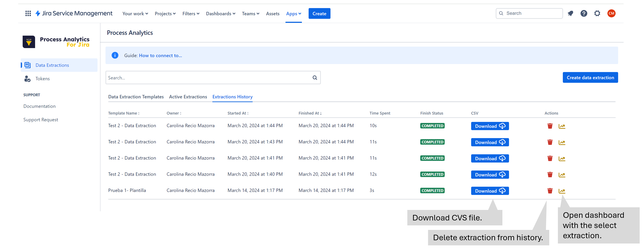Image resolution: width=644 pixels, height=250 pixels.
Task: Select the Extractions History tab
Action: click(232, 97)
